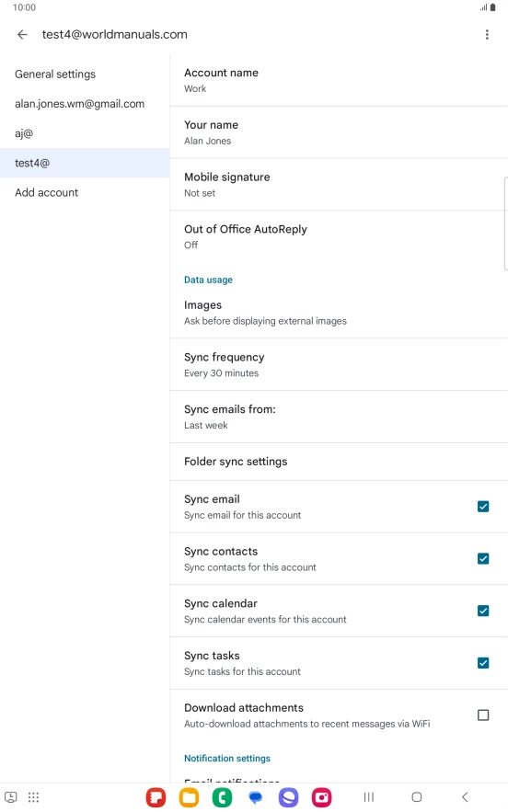Toggle the Sync tasks checkbox
The width and height of the screenshot is (508, 812).
point(483,663)
